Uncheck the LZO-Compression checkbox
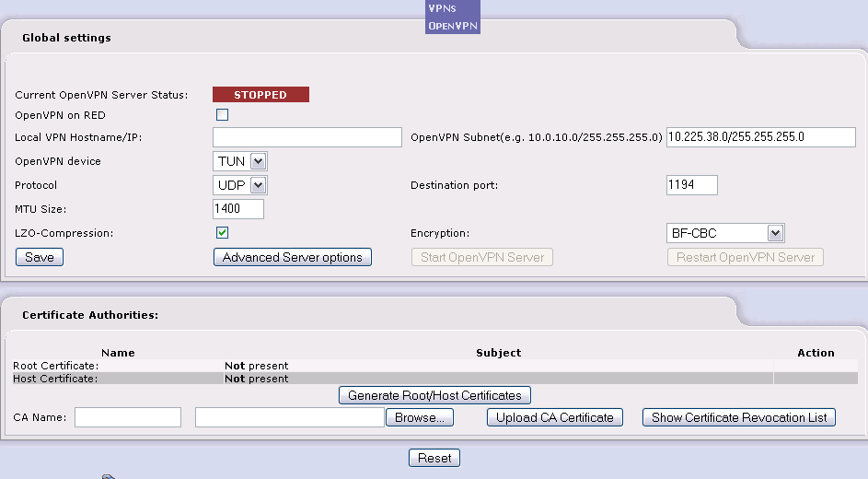 (x=222, y=232)
